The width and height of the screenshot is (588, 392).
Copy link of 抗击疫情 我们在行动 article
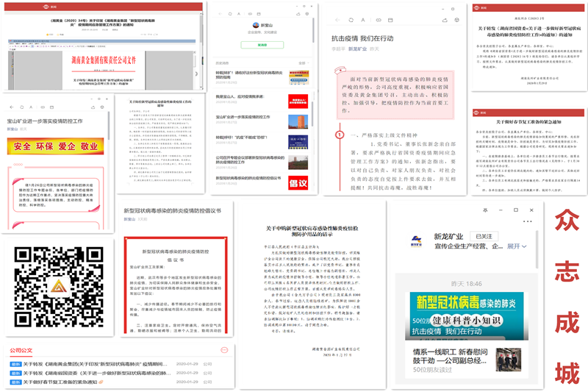pos(379,20)
